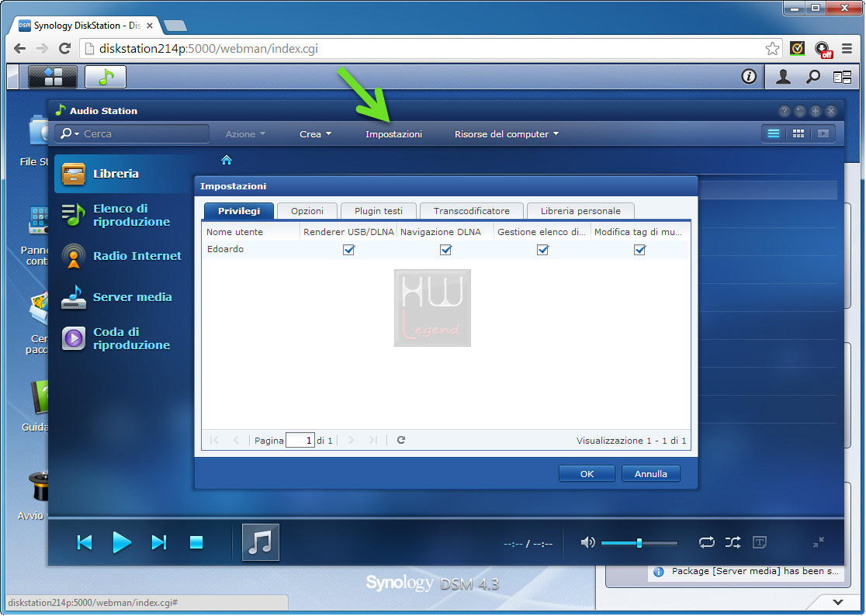
Task: Toggle shuffle mode
Action: [733, 542]
